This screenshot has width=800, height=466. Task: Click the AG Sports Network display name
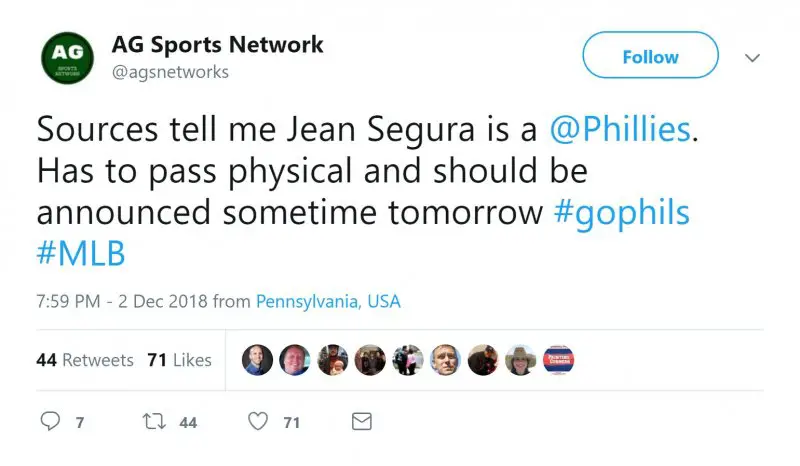tap(217, 45)
